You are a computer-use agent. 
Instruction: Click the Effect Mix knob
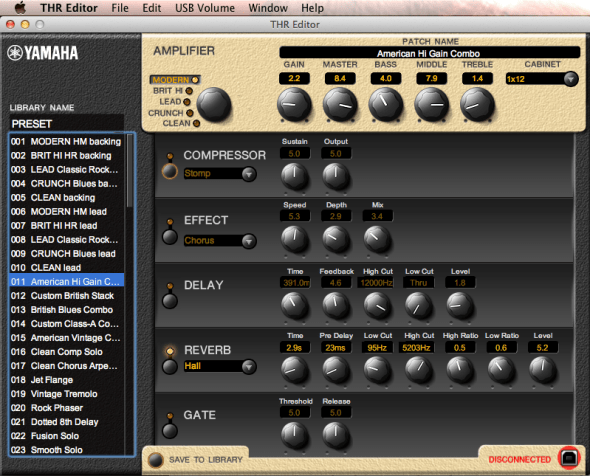pos(377,239)
